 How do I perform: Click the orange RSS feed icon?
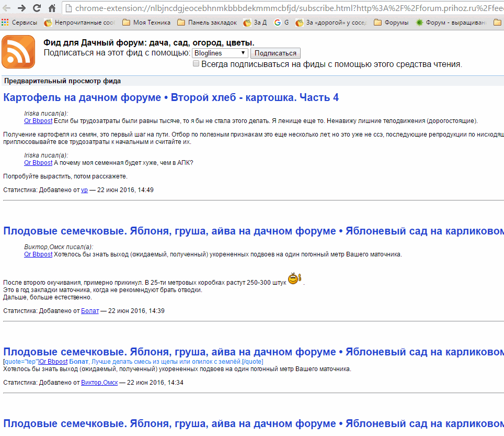click(x=18, y=52)
